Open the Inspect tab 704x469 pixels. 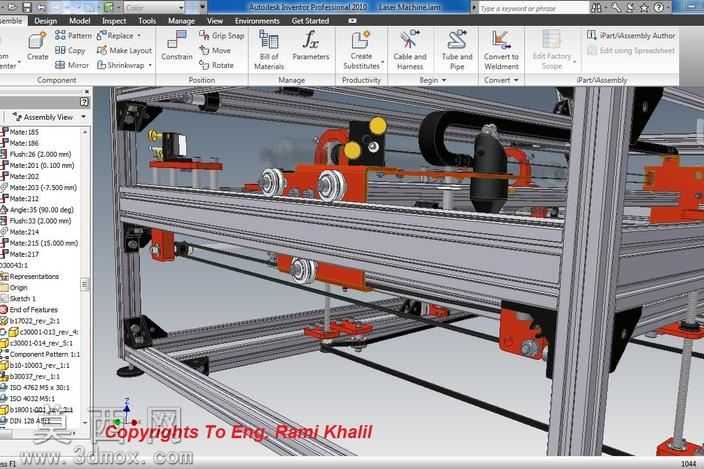click(114, 21)
